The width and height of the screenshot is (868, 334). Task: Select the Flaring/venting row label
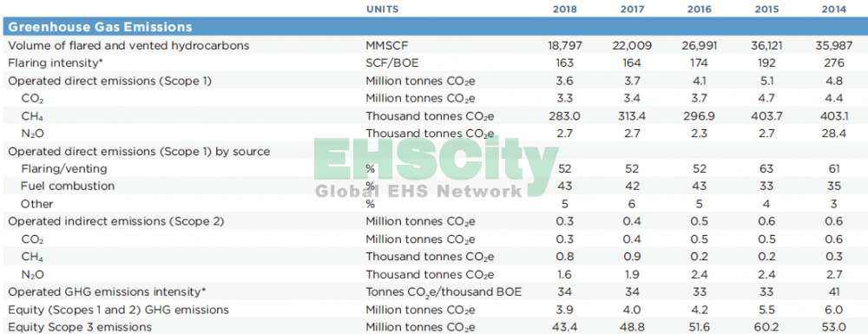click(x=64, y=168)
